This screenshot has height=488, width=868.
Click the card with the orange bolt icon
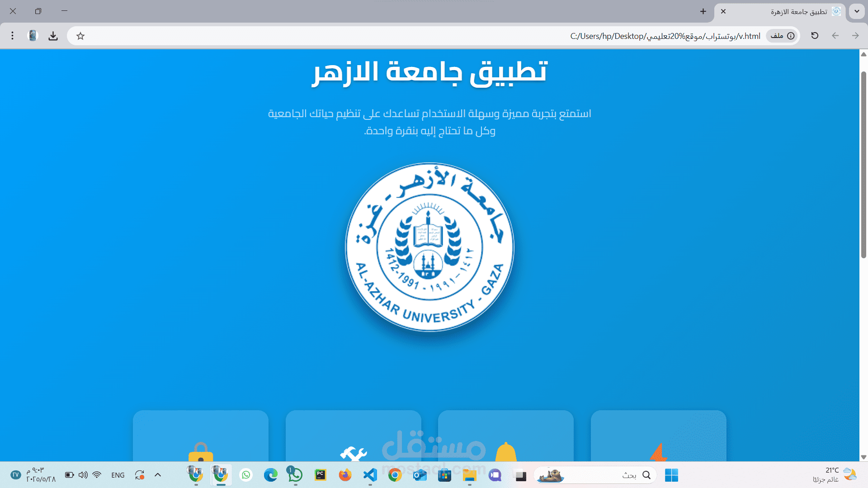coord(659,436)
